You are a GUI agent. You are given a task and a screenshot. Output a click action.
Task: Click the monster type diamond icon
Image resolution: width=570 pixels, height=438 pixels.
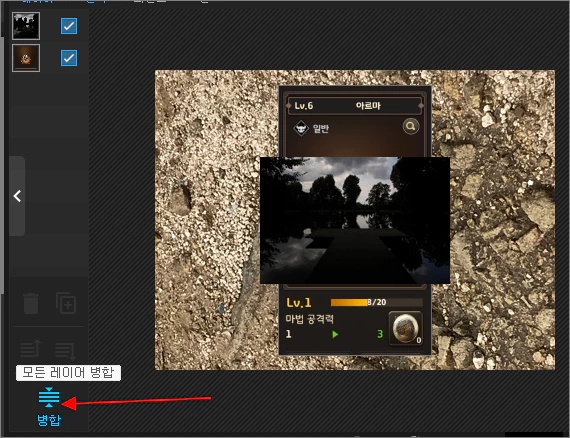301,128
